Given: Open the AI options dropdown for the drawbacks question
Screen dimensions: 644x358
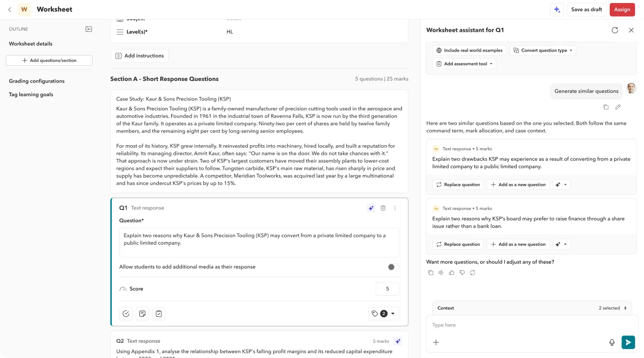Looking at the screenshot, I should [561, 185].
